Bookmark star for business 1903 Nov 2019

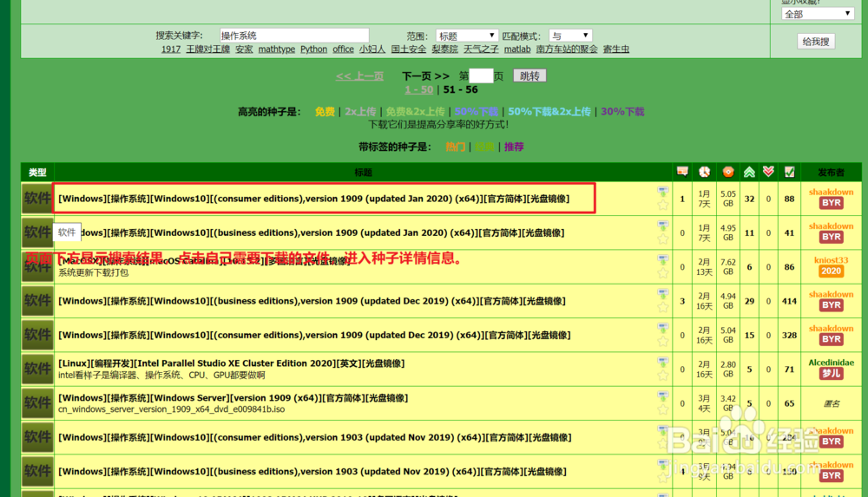point(662,478)
